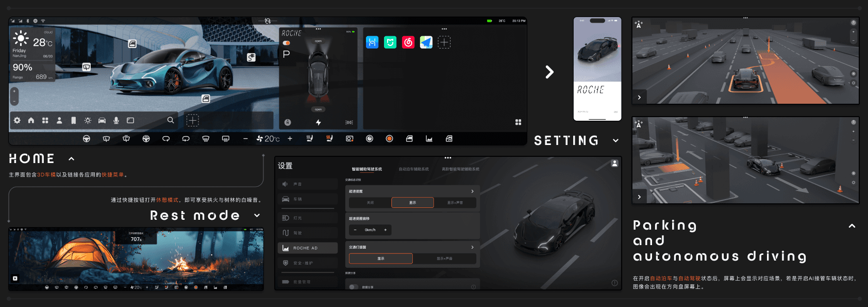
Task: Tap the charging plug hotspot on blue car
Action: click(x=251, y=57)
